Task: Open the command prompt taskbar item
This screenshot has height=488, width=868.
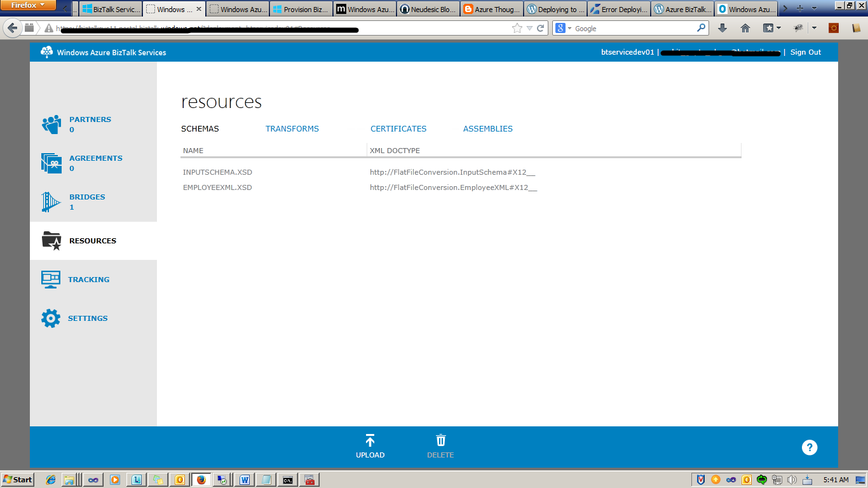Action: point(287,480)
